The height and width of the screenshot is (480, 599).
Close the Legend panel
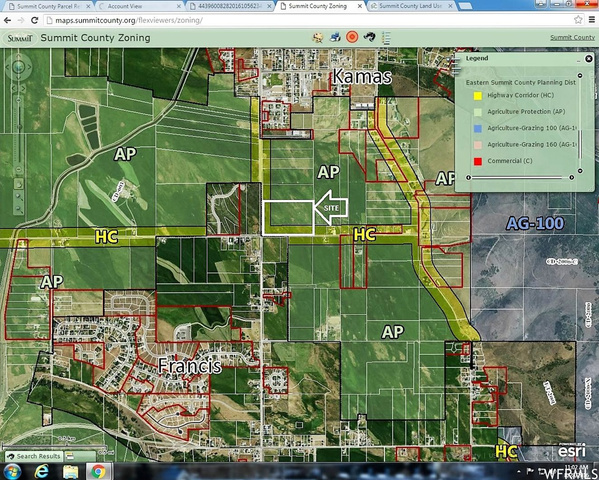(x=589, y=58)
